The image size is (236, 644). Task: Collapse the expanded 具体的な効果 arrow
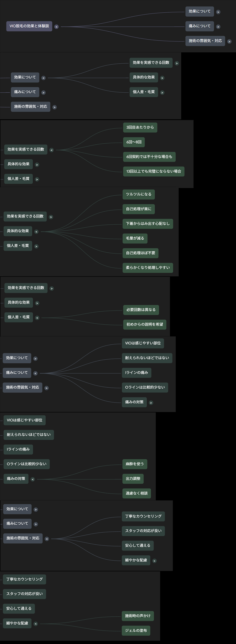[36, 232]
